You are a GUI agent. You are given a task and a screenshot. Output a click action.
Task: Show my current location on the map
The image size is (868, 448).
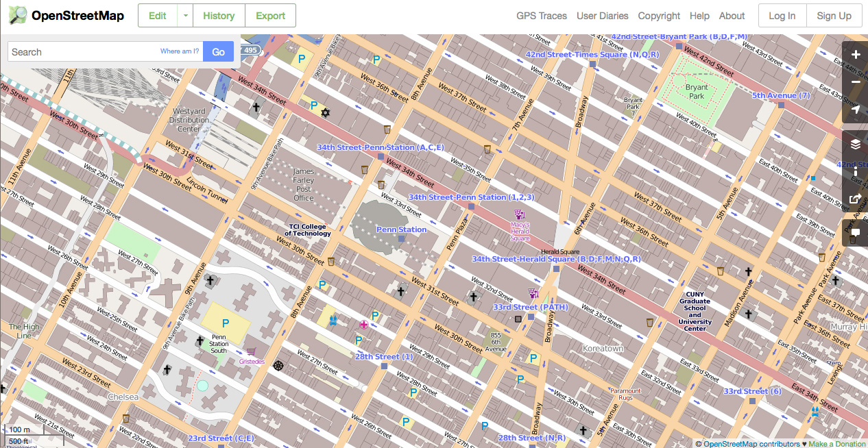[854, 109]
